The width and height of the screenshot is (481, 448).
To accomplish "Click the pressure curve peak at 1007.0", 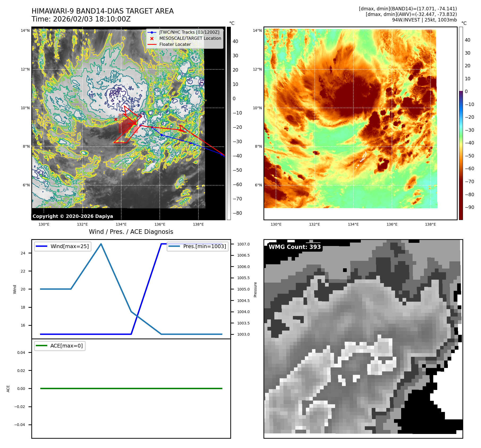I will coord(101,244).
